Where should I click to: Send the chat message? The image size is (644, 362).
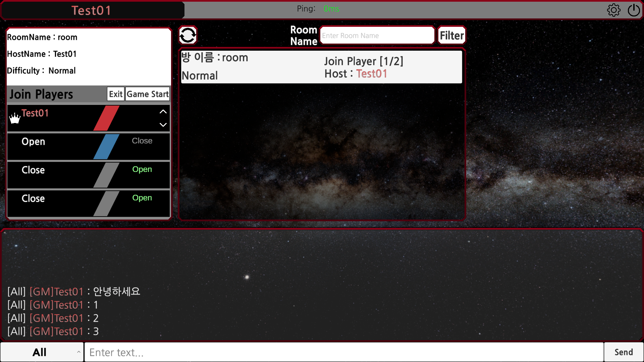point(624,352)
